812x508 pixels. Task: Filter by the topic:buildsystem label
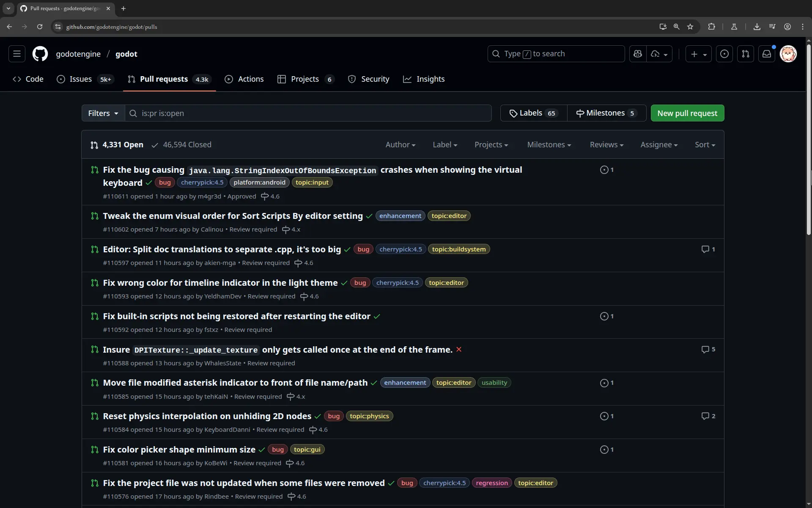click(459, 249)
